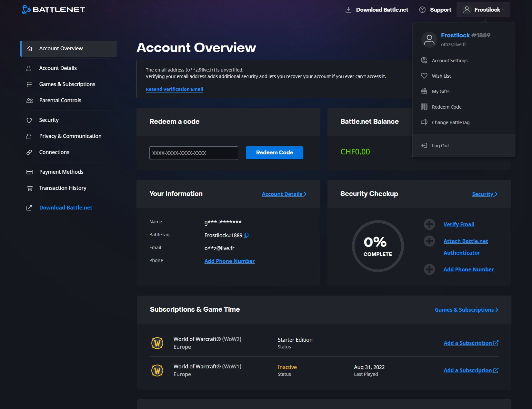Go to Account Overview in sidebar
Viewport: 532px width, 409px height.
(69, 49)
